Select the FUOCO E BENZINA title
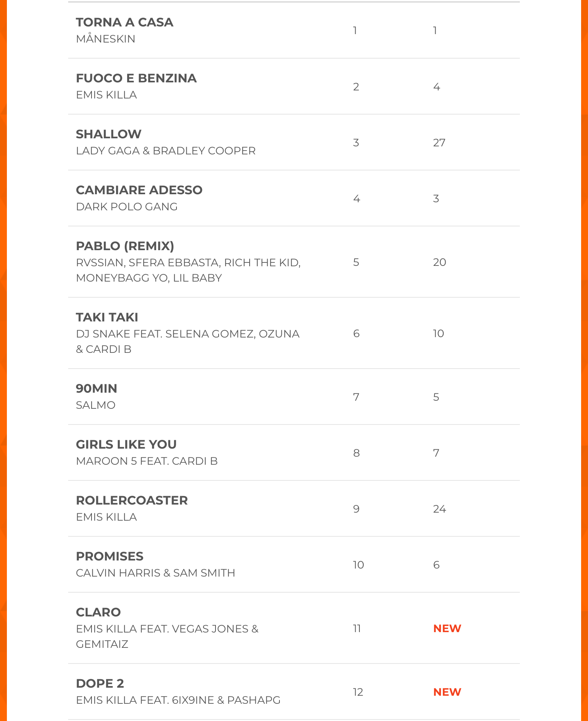Image resolution: width=588 pixels, height=721 pixels. [136, 78]
